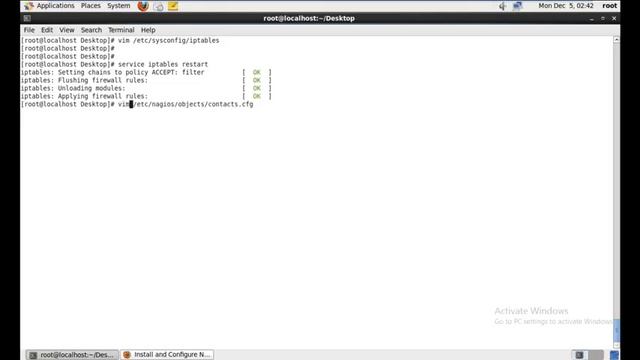
Task: Open the View menu in terminal
Action: point(67,30)
